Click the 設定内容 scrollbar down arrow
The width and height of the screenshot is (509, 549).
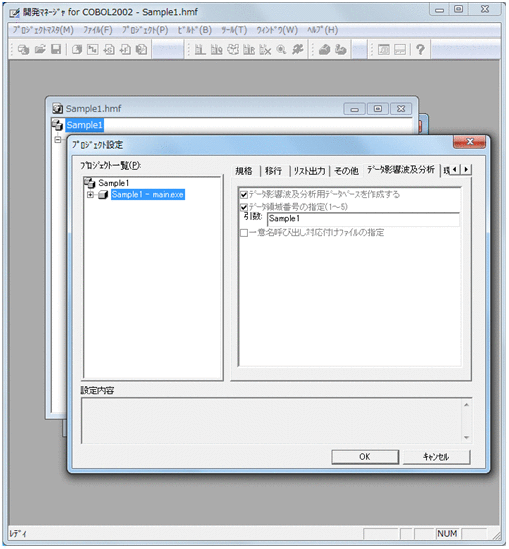[x=466, y=437]
